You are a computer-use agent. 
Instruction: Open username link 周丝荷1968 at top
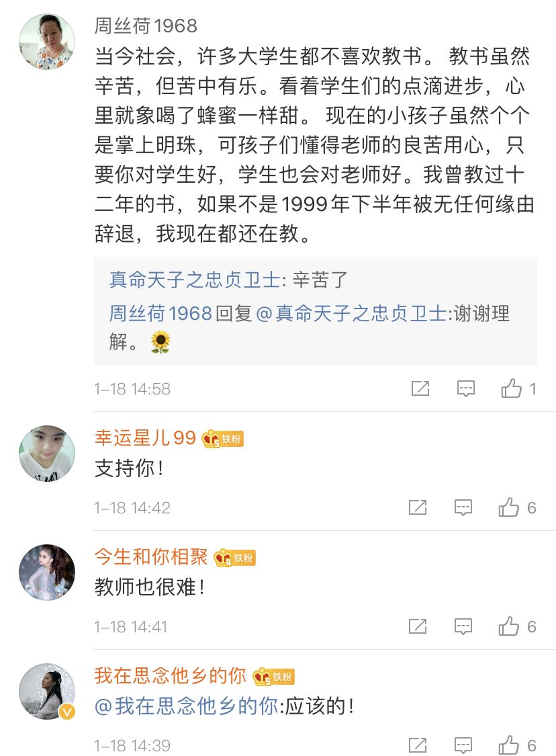point(146,26)
